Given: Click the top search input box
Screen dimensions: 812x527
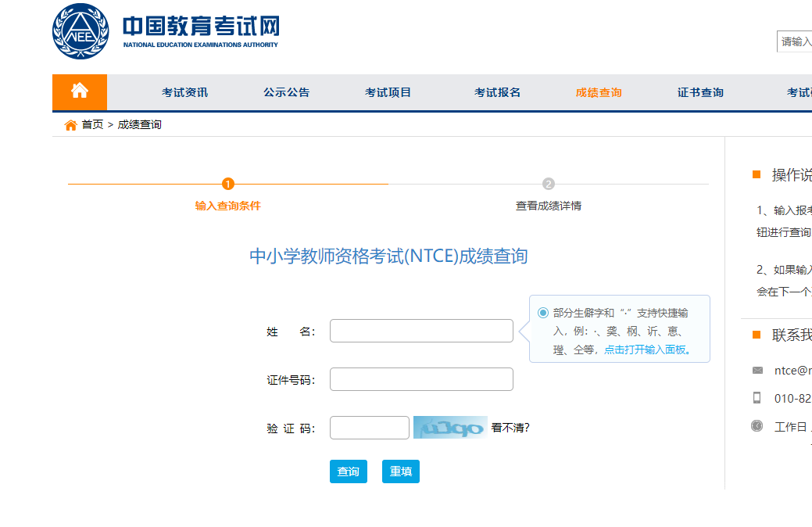Looking at the screenshot, I should pos(794,41).
